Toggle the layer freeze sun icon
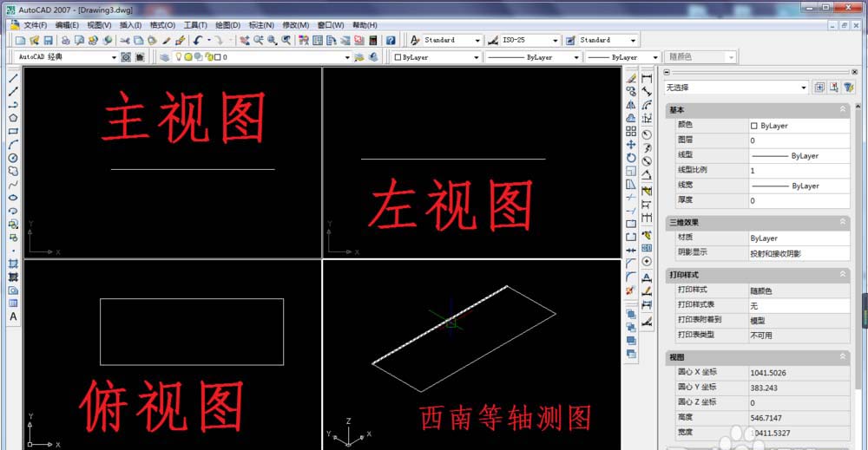This screenshot has width=868, height=450. (x=188, y=57)
